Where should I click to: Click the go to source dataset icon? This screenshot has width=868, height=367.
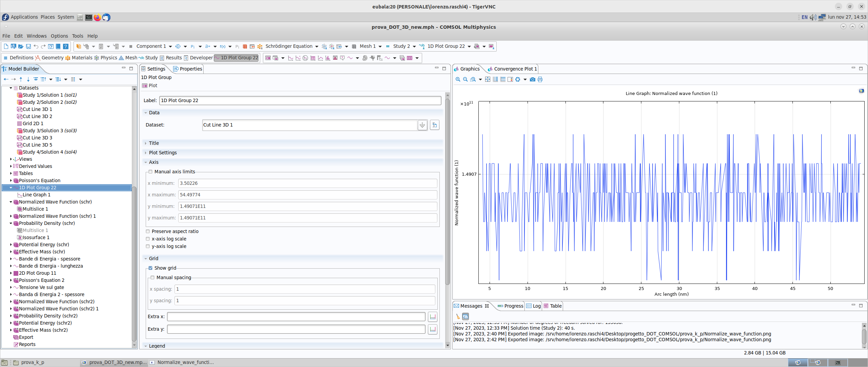click(434, 125)
